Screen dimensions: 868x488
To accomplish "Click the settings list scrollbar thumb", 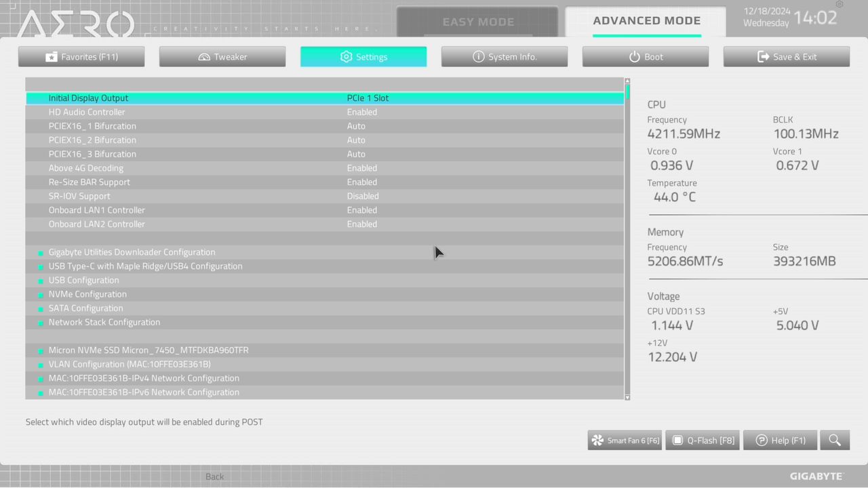I will [627, 92].
